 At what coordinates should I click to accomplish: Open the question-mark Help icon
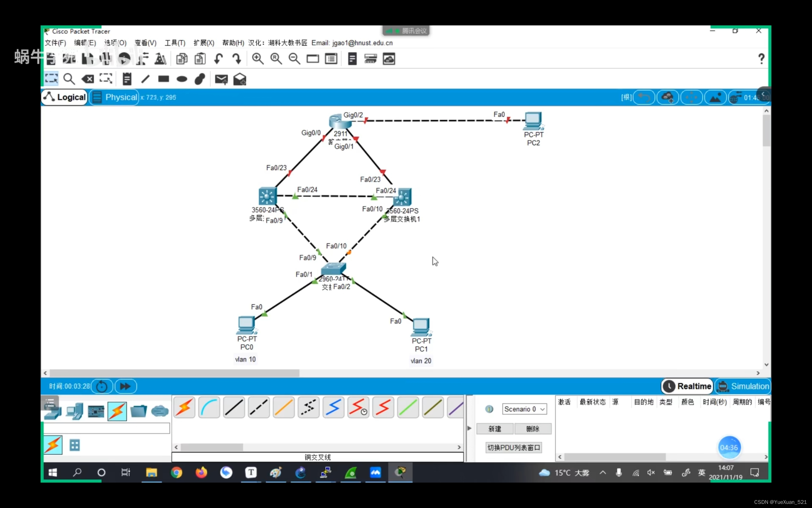pyautogui.click(x=761, y=59)
